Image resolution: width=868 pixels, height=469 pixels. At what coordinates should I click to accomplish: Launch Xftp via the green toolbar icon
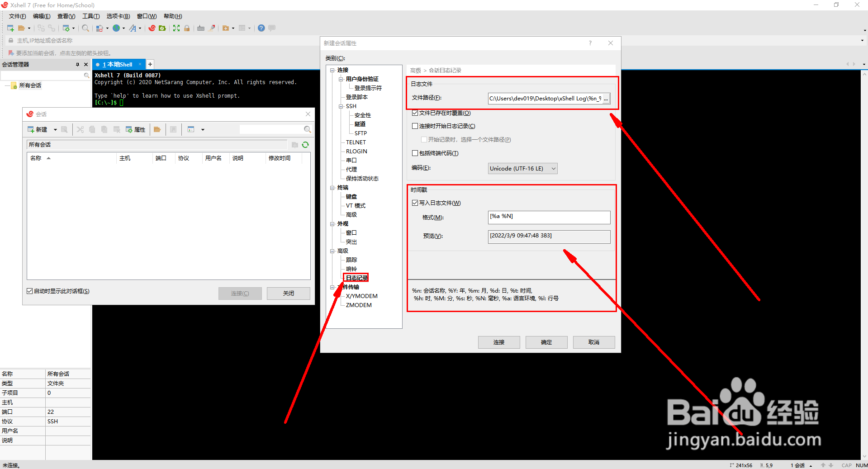[x=162, y=28]
